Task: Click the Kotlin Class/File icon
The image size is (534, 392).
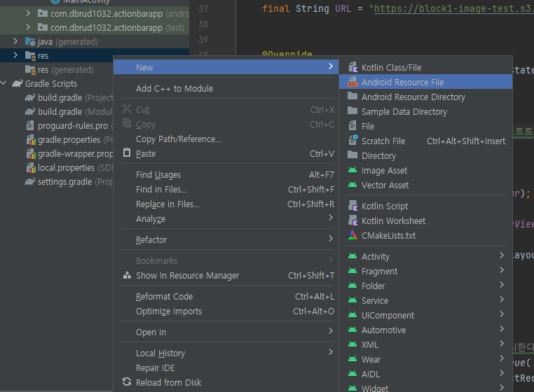Action: click(352, 67)
